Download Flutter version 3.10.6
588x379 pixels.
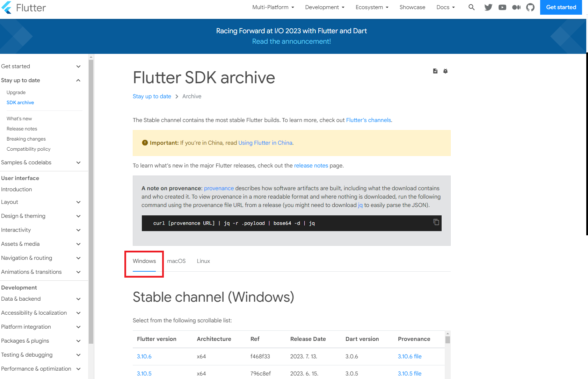tap(144, 357)
